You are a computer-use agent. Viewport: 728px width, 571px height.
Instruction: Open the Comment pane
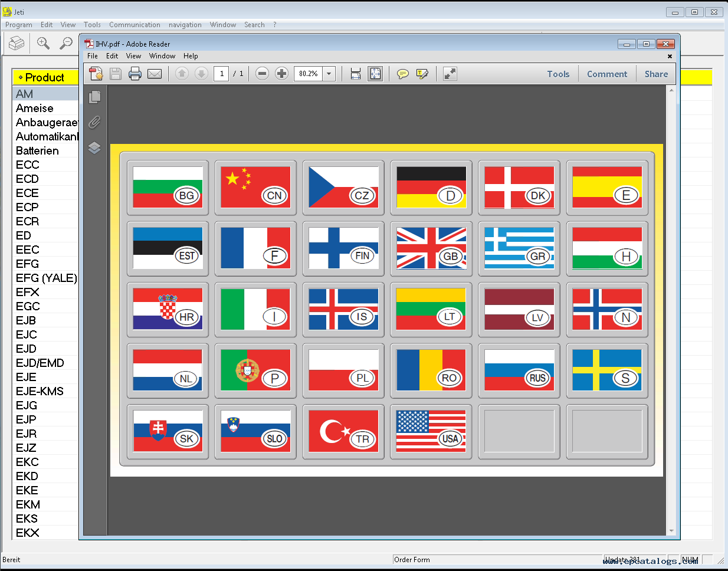(x=607, y=74)
